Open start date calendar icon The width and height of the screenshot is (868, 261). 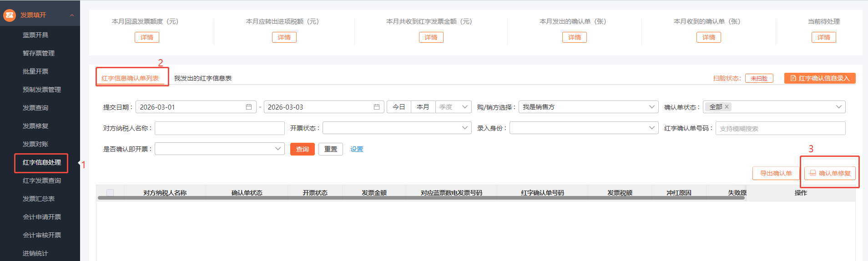point(249,107)
